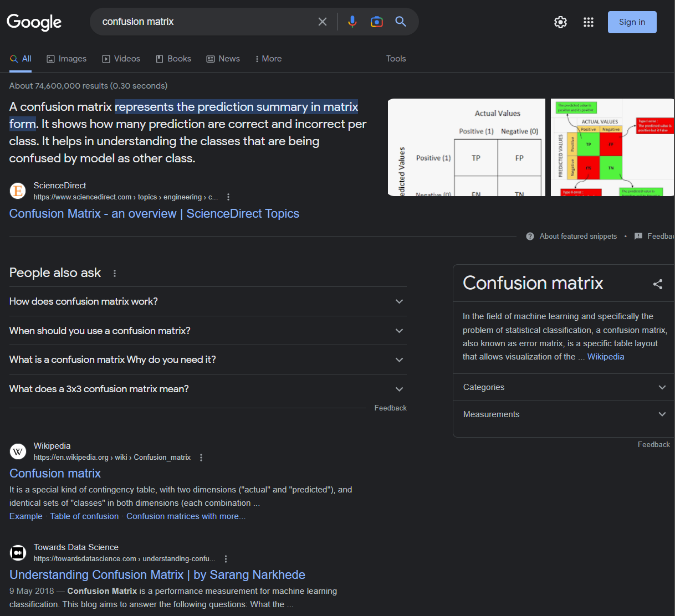Screen dimensions: 675x616
Task: Expand the Measurements section in panel
Action: (x=662, y=414)
